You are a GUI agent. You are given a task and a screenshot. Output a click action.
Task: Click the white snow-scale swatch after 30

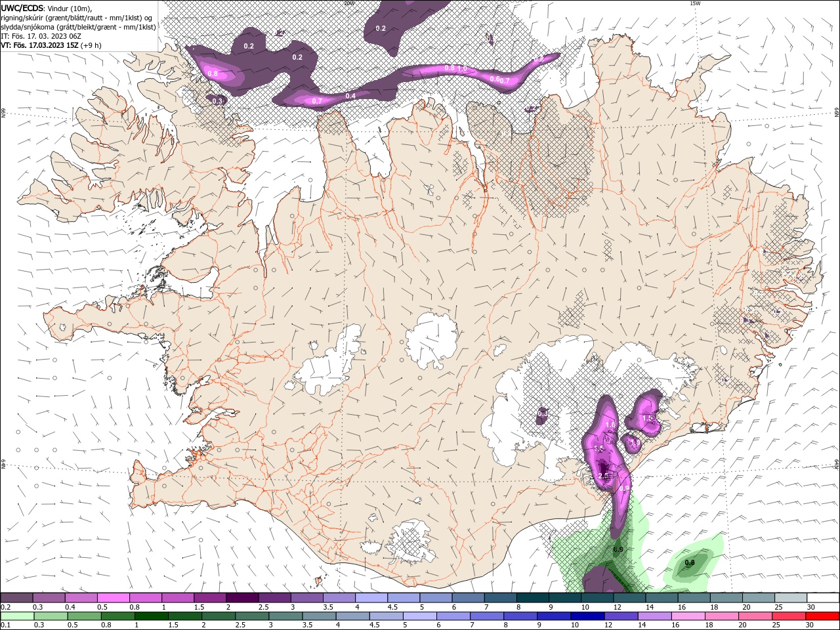(824, 598)
